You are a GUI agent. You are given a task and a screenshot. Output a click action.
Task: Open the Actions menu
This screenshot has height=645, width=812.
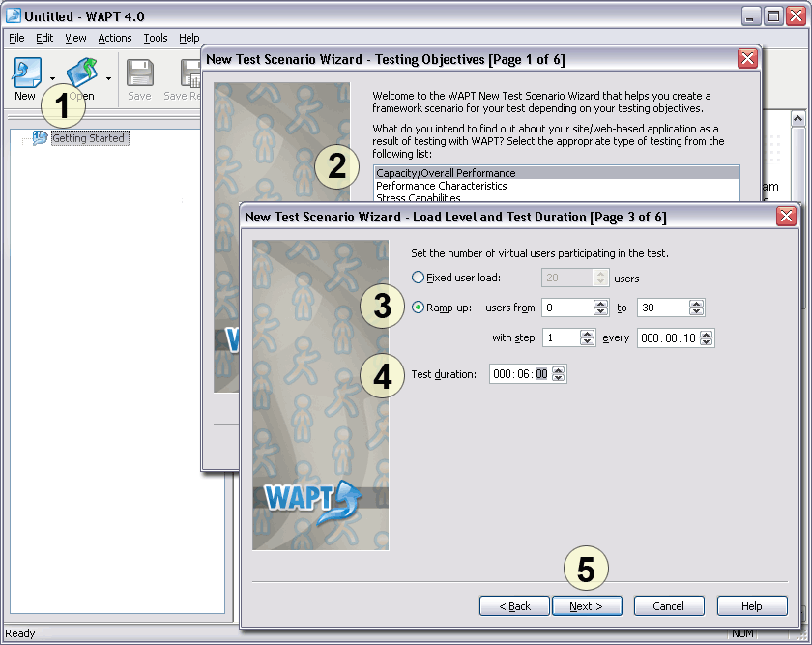(115, 38)
